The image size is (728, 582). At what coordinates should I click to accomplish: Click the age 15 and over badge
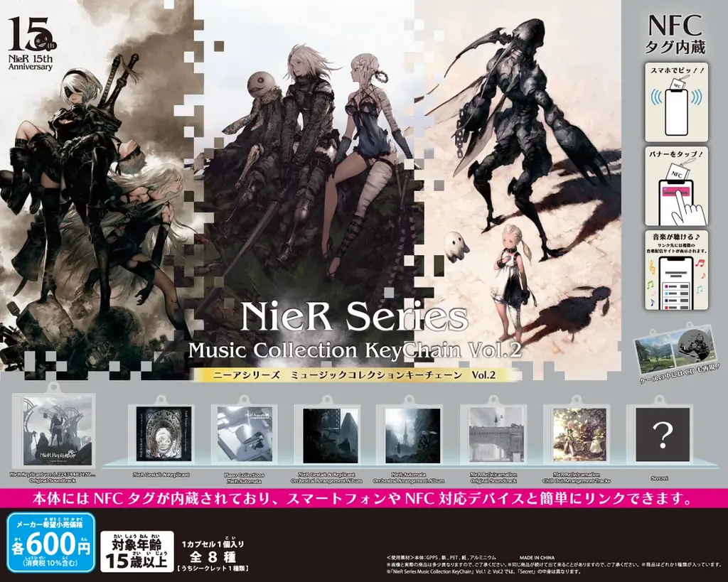pyautogui.click(x=134, y=551)
